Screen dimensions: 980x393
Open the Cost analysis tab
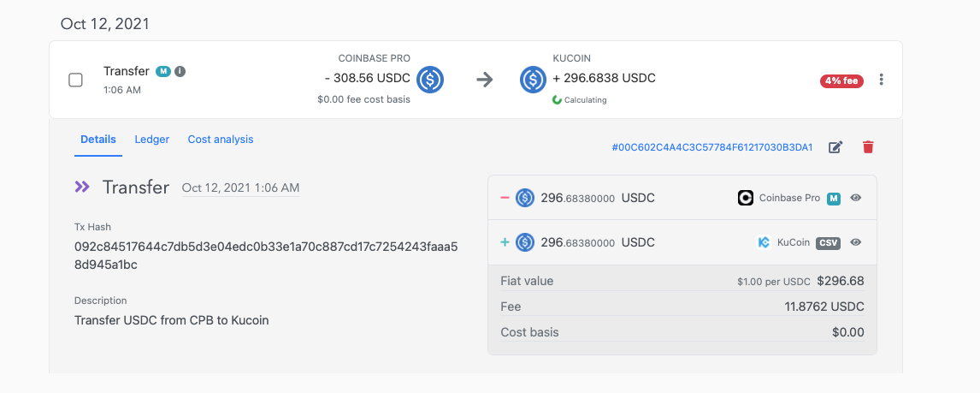221,140
